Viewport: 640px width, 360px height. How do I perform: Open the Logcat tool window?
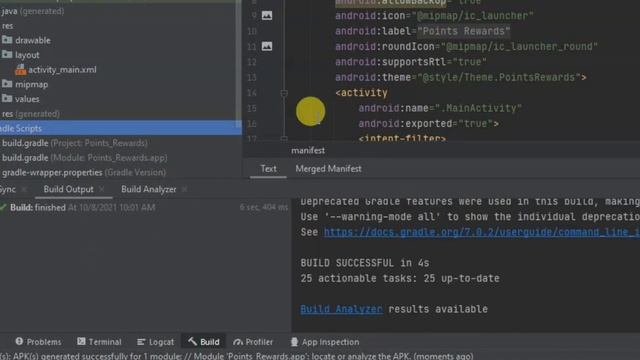156,342
